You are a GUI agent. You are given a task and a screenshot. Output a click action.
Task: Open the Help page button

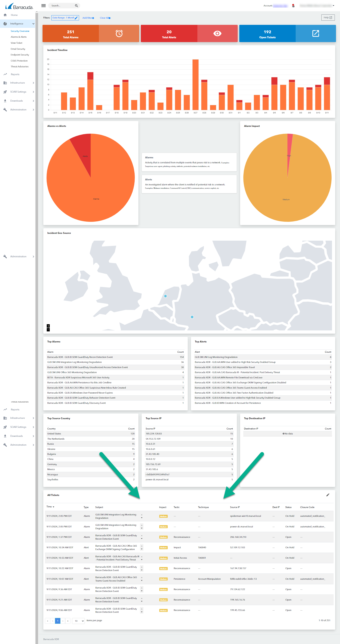click(x=328, y=17)
